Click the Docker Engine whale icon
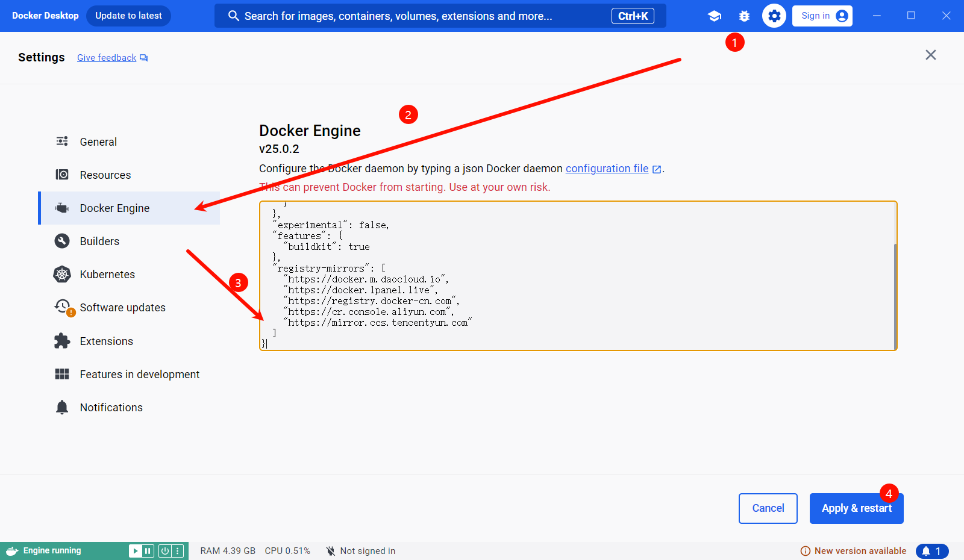 62,208
